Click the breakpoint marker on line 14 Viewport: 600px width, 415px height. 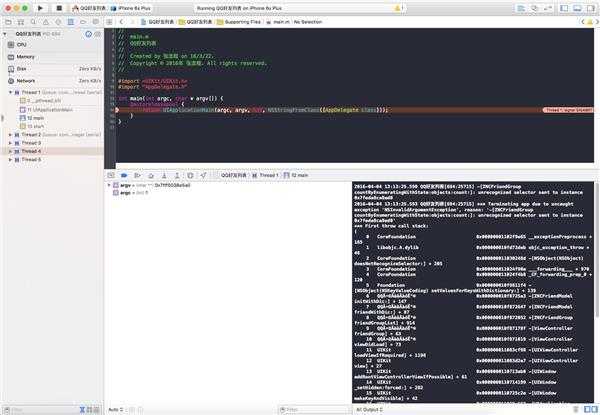tap(117, 110)
